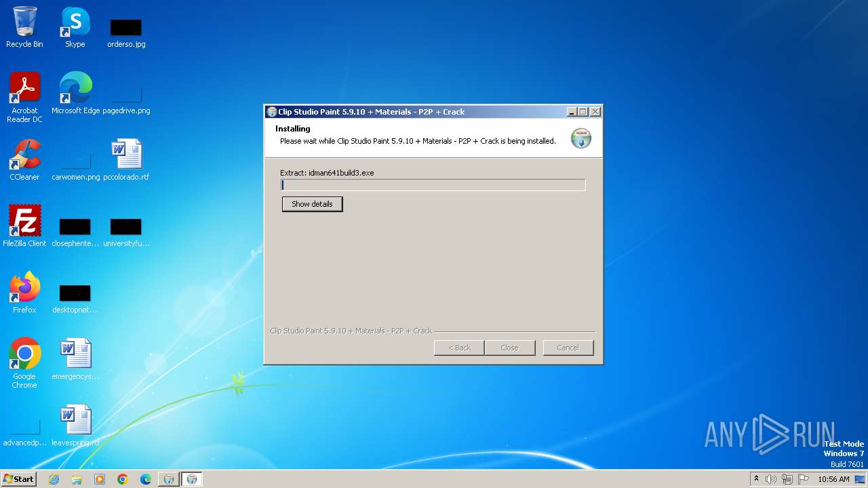The image size is (868, 488).
Task: Select the CCleaner desktop shortcut
Action: coord(24,160)
